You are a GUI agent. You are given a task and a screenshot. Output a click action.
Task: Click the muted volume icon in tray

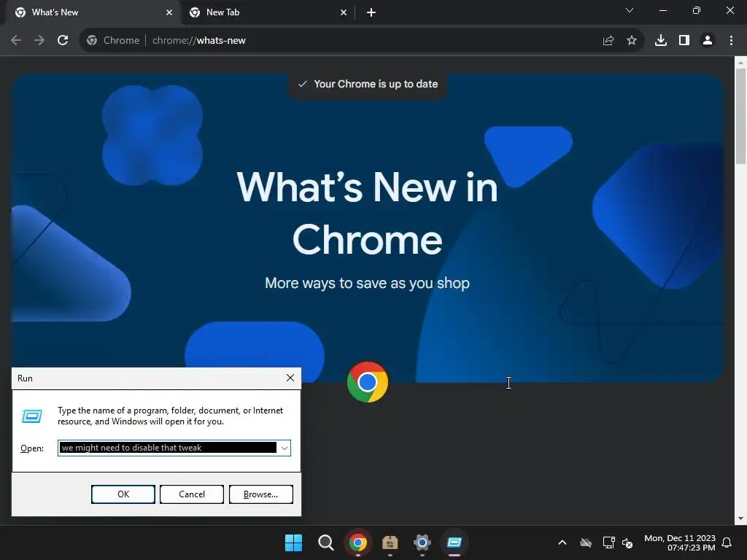click(x=627, y=542)
